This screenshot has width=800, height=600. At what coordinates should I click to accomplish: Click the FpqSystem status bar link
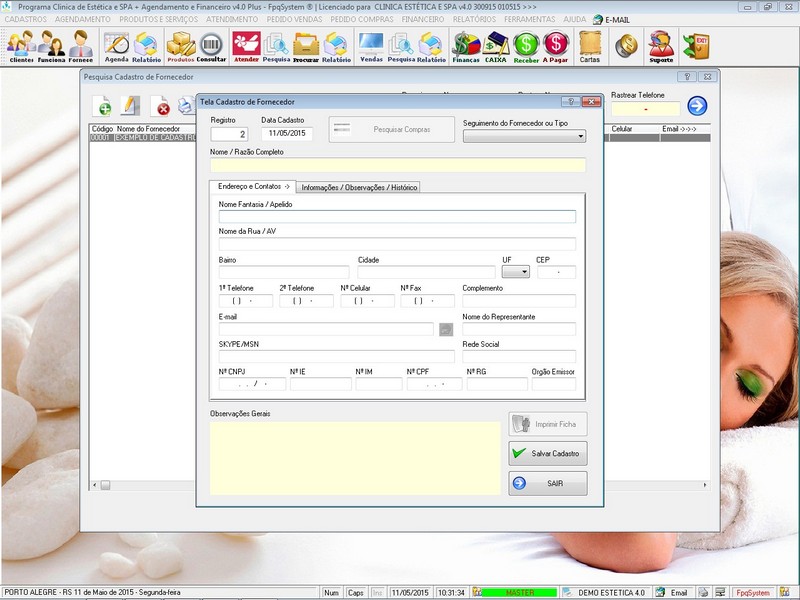[753, 592]
